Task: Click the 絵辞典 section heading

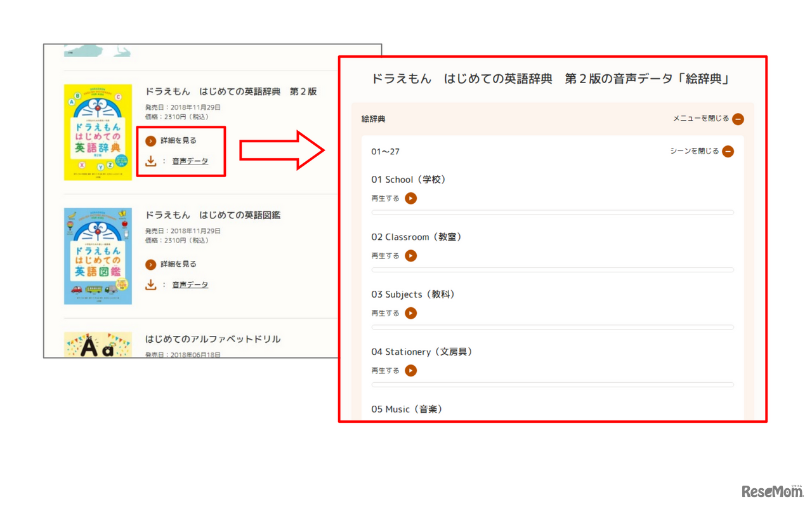Action: (x=374, y=119)
